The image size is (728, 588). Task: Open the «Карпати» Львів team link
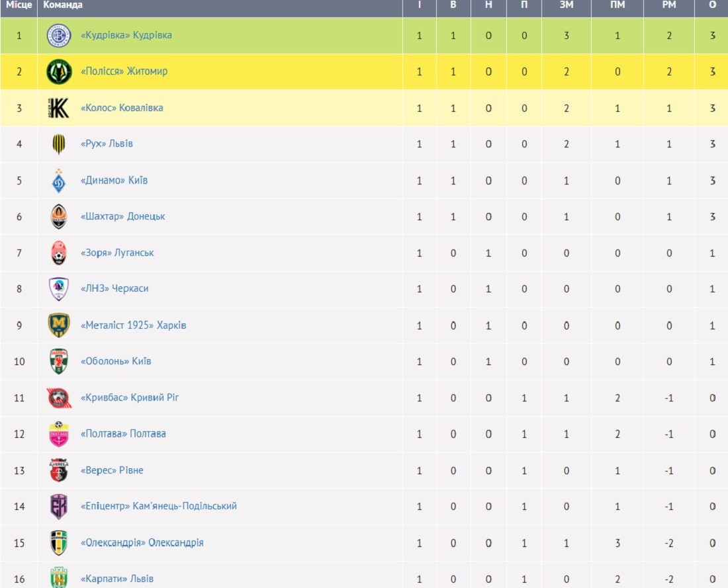pyautogui.click(x=117, y=579)
